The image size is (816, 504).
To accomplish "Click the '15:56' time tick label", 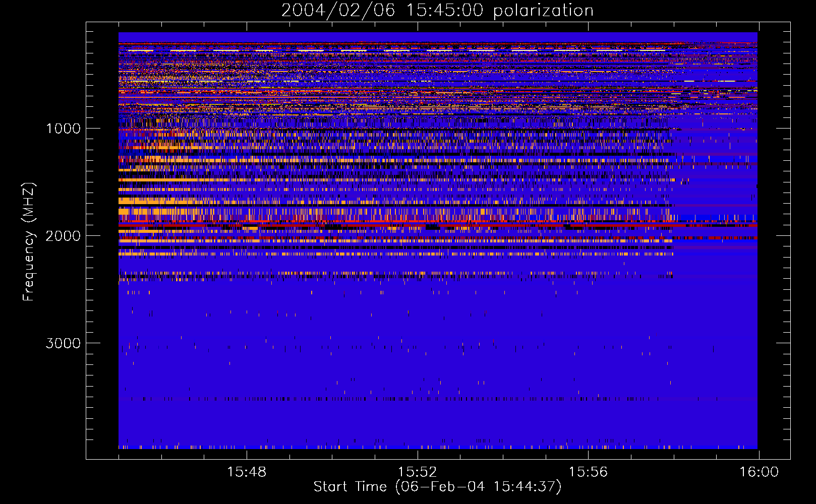I will (x=588, y=472).
